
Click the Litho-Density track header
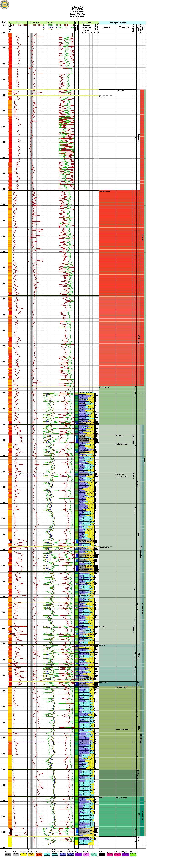point(51,23)
